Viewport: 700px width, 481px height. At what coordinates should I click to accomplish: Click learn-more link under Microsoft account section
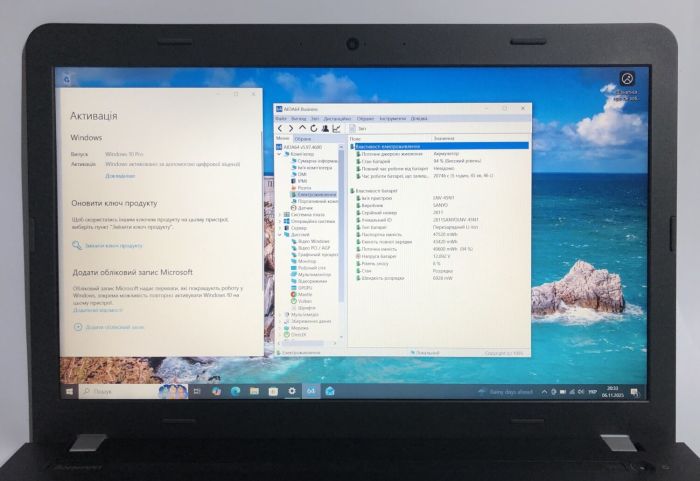(97, 310)
